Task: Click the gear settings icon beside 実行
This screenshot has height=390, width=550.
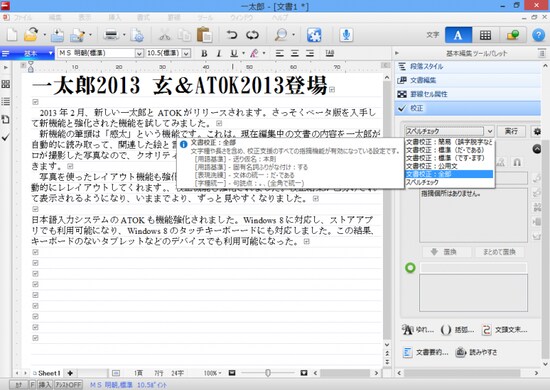Action: [537, 132]
